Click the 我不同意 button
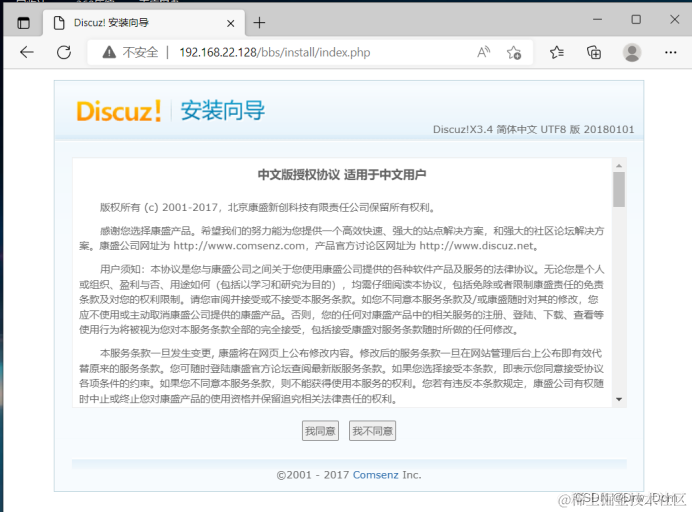The height and width of the screenshot is (513, 692). (372, 430)
